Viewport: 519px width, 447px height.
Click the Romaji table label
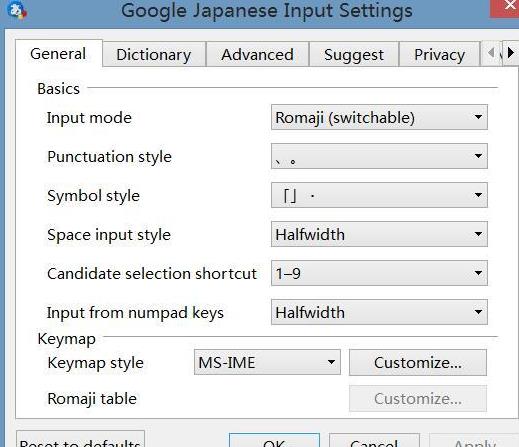92,399
